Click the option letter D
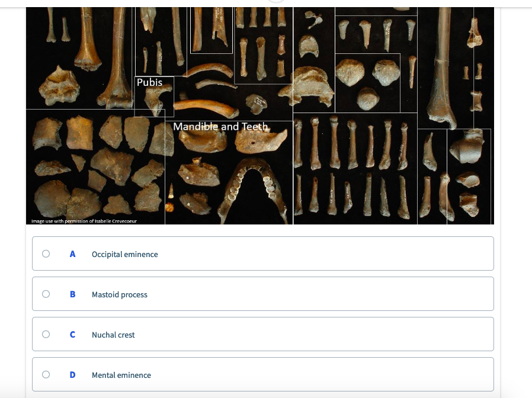Screen dimensions: 532x398 pyautogui.click(x=72, y=375)
